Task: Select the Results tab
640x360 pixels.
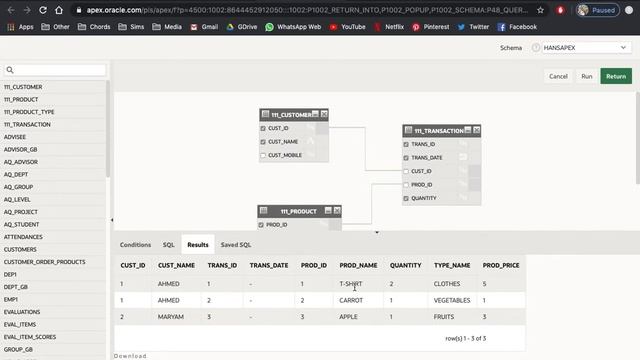Action: click(198, 244)
